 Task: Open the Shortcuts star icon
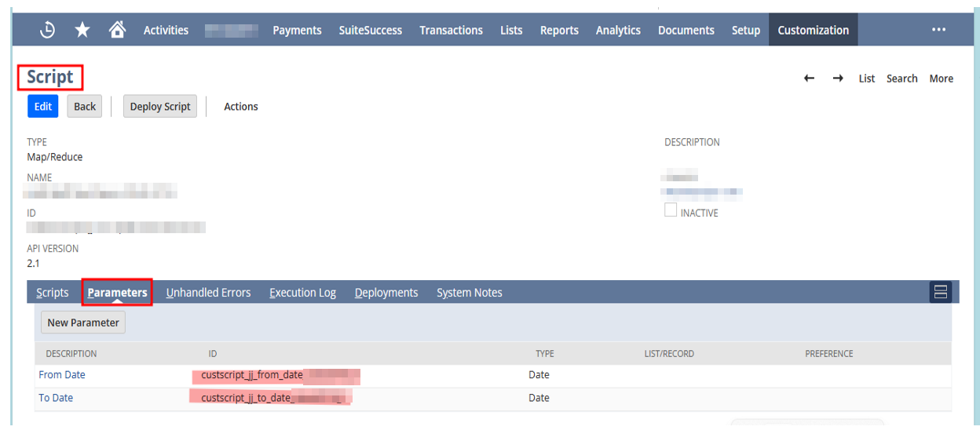point(82,30)
